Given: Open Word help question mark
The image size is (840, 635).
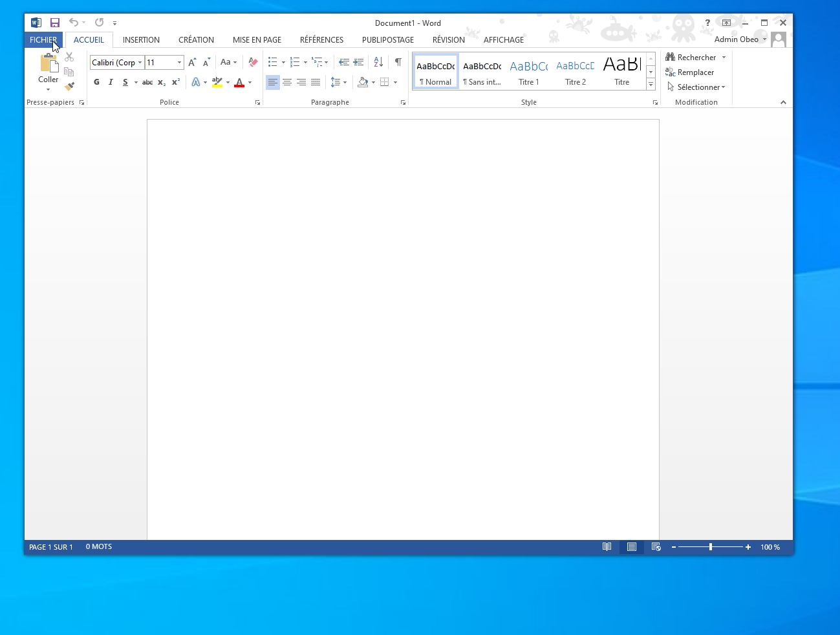Looking at the screenshot, I should click(x=707, y=23).
